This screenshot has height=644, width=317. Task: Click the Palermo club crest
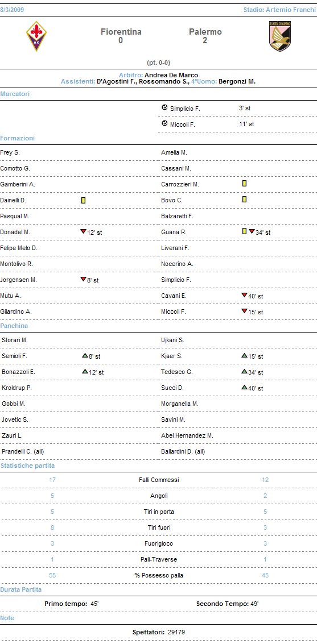coord(280,36)
